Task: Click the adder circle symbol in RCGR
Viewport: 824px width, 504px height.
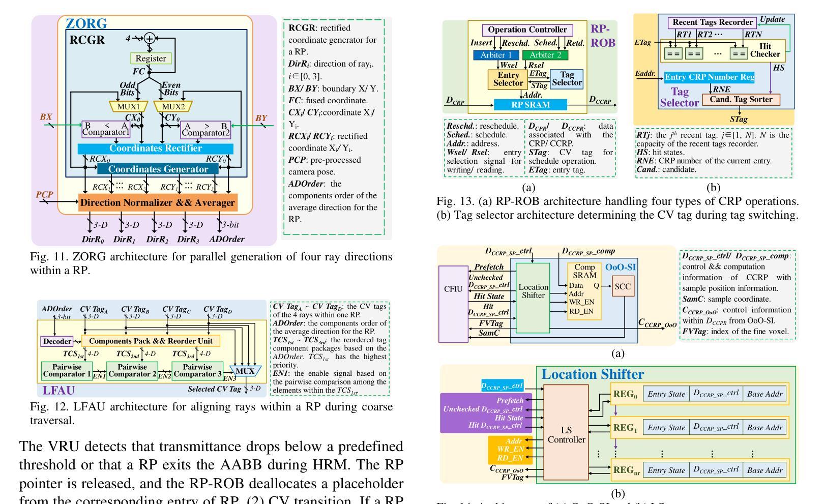Action: click(x=150, y=39)
